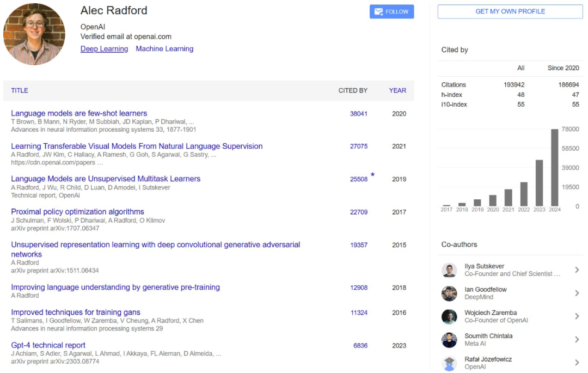The height and width of the screenshot is (373, 588).
Task: Click Ian Goodfellow's profile avatar
Action: click(x=449, y=293)
